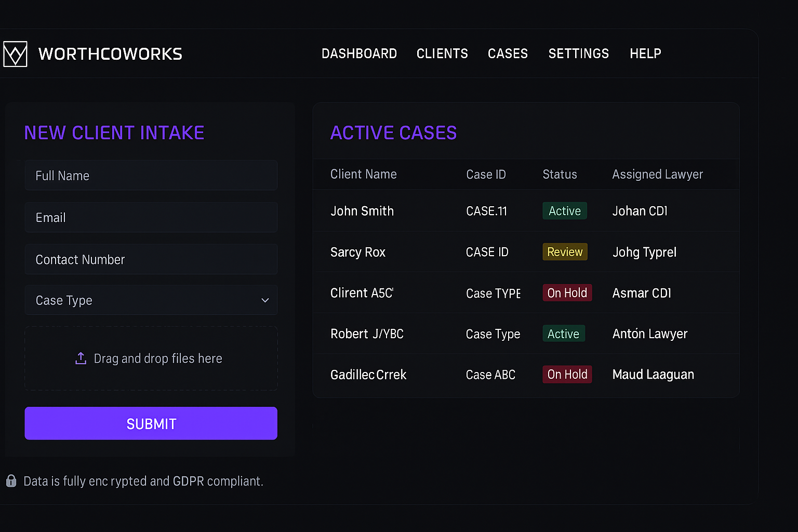Click the GDPR compliant notice text
This screenshot has height=532, width=798.
(x=143, y=481)
